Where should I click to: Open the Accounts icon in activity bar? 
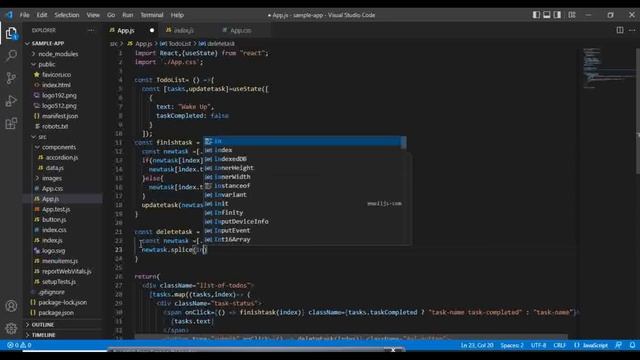11,306
